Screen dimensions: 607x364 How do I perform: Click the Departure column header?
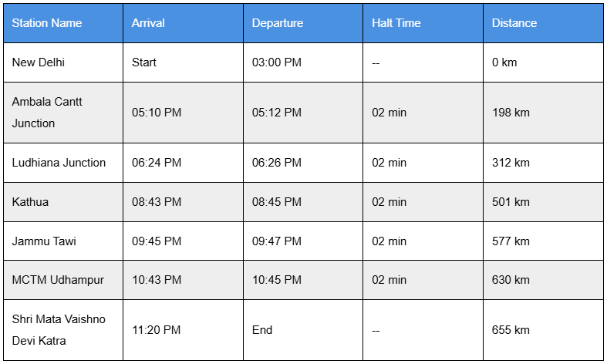tap(278, 23)
